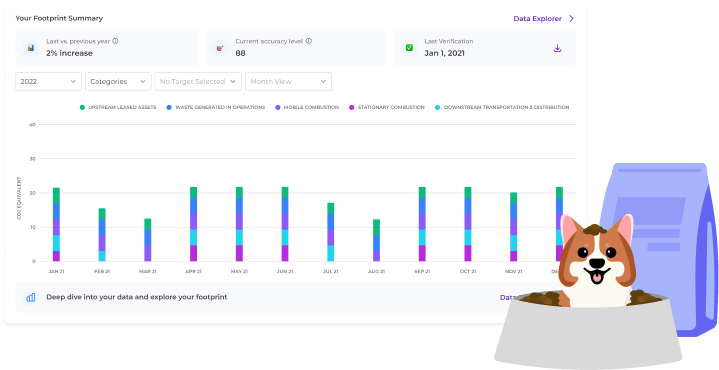
Task: Open the 2022 year dropdown
Action: pos(49,82)
